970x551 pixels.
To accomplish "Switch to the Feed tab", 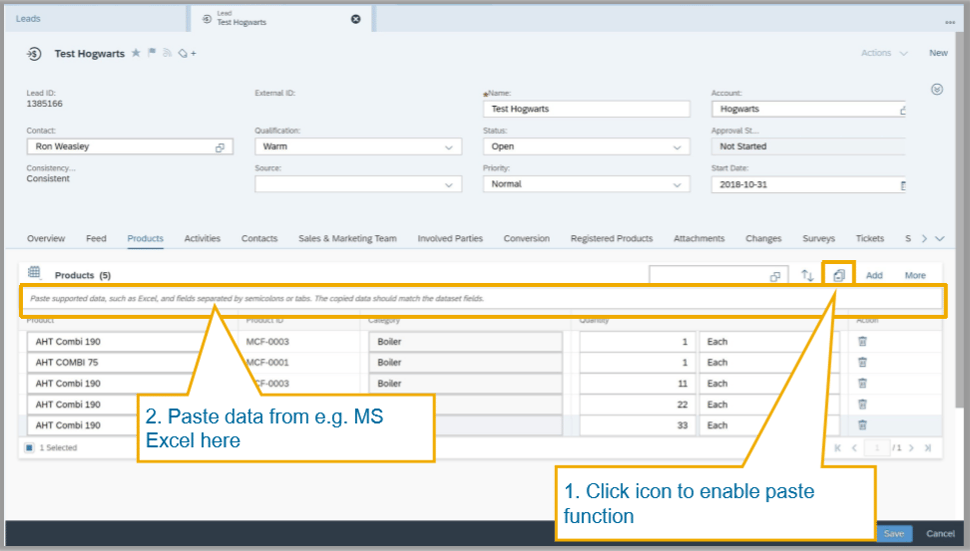I will click(x=96, y=238).
